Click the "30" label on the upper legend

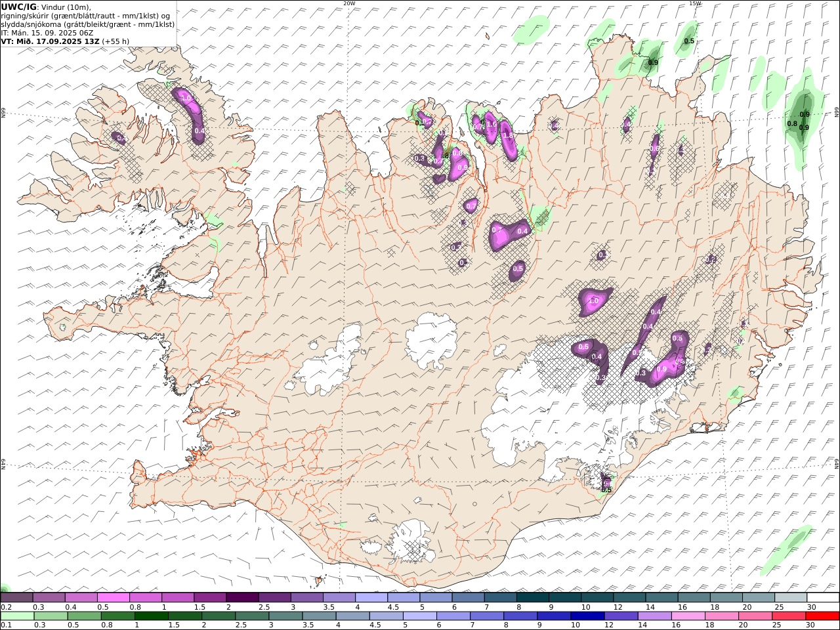[x=811, y=607]
